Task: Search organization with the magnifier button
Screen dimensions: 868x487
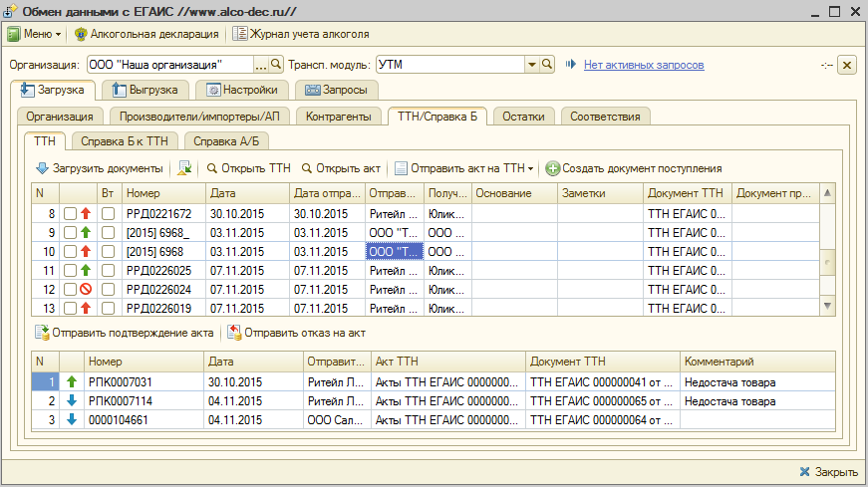Action: (x=276, y=65)
